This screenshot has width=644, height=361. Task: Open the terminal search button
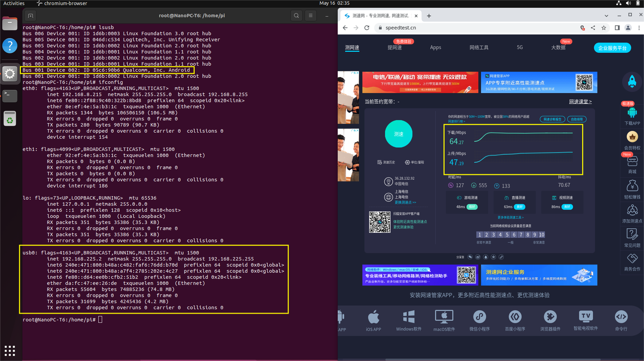pyautogui.click(x=296, y=16)
